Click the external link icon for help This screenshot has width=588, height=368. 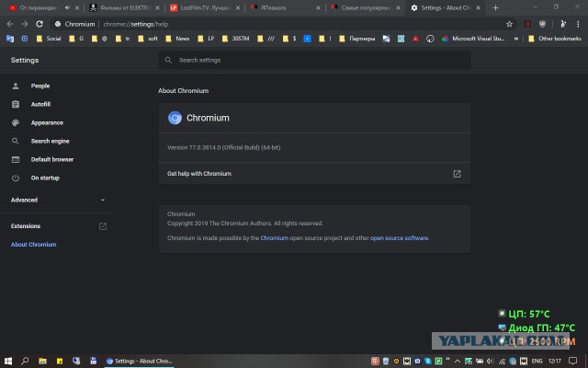click(457, 174)
